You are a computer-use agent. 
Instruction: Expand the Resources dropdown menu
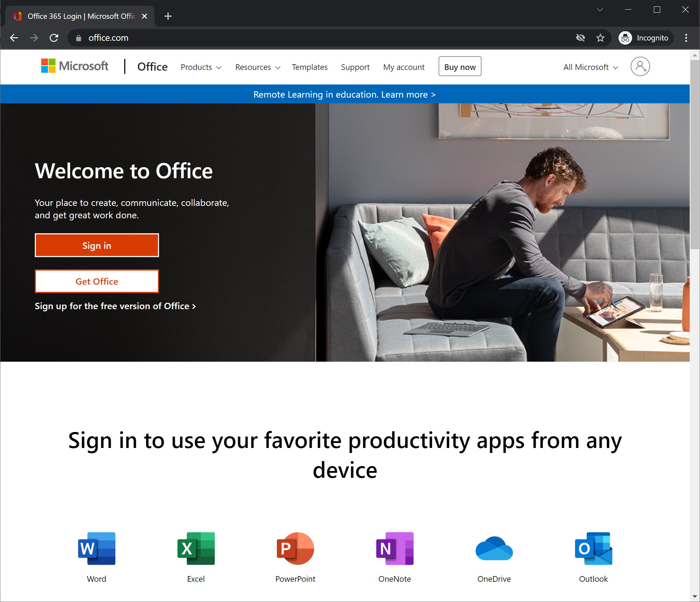(258, 67)
